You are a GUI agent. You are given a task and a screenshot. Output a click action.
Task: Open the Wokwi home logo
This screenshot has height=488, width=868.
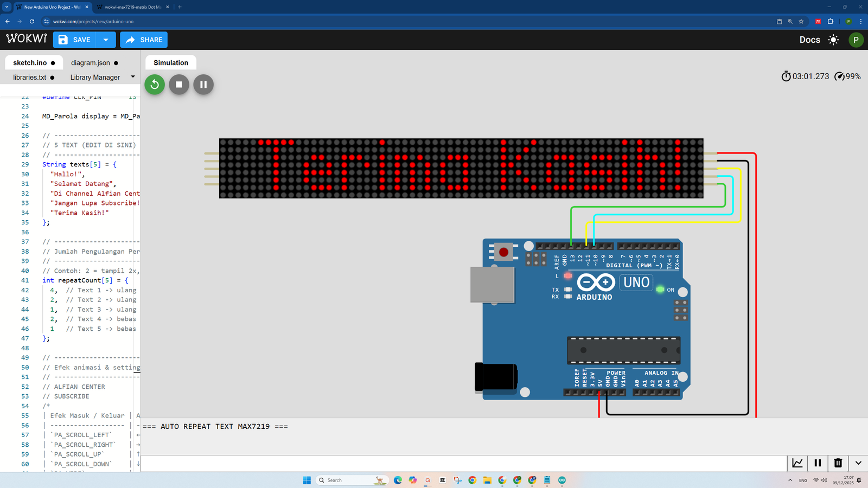[27, 38]
